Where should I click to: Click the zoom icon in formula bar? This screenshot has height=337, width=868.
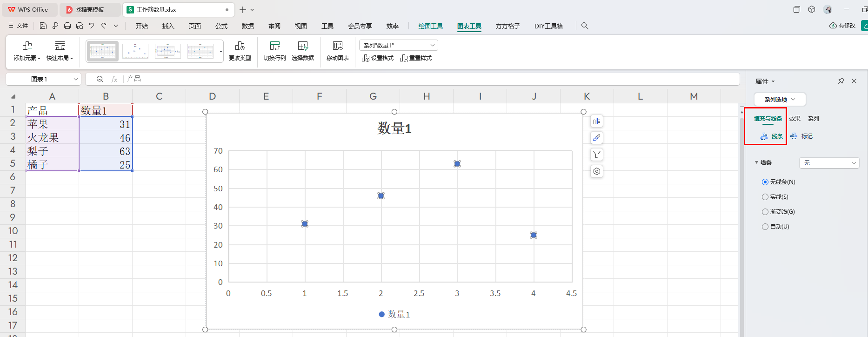point(100,79)
